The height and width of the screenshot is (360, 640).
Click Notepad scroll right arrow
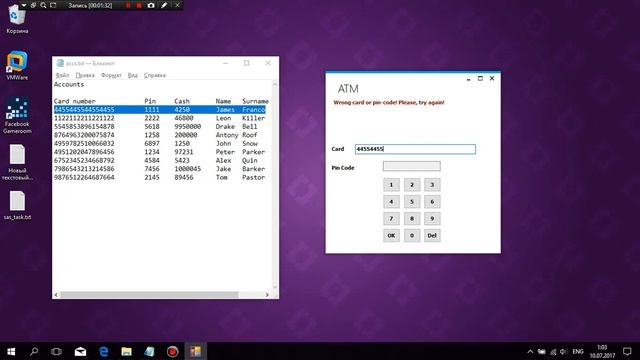point(267,295)
